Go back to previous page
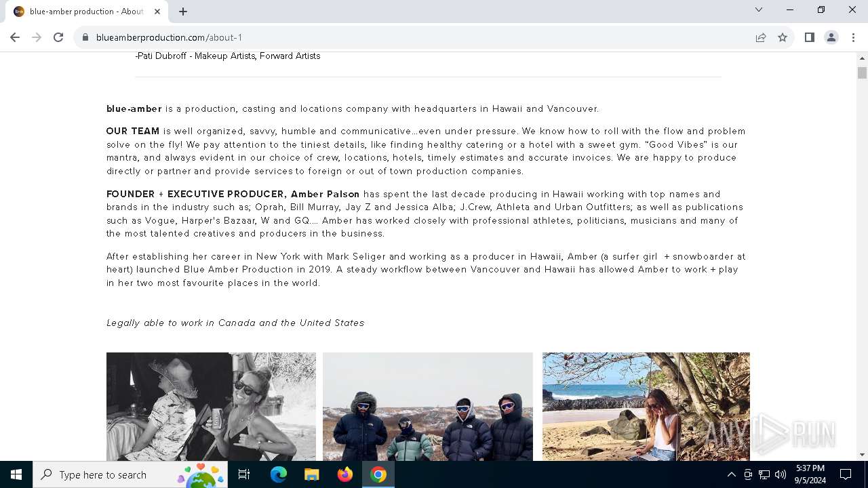Image resolution: width=868 pixels, height=488 pixels. 15,37
